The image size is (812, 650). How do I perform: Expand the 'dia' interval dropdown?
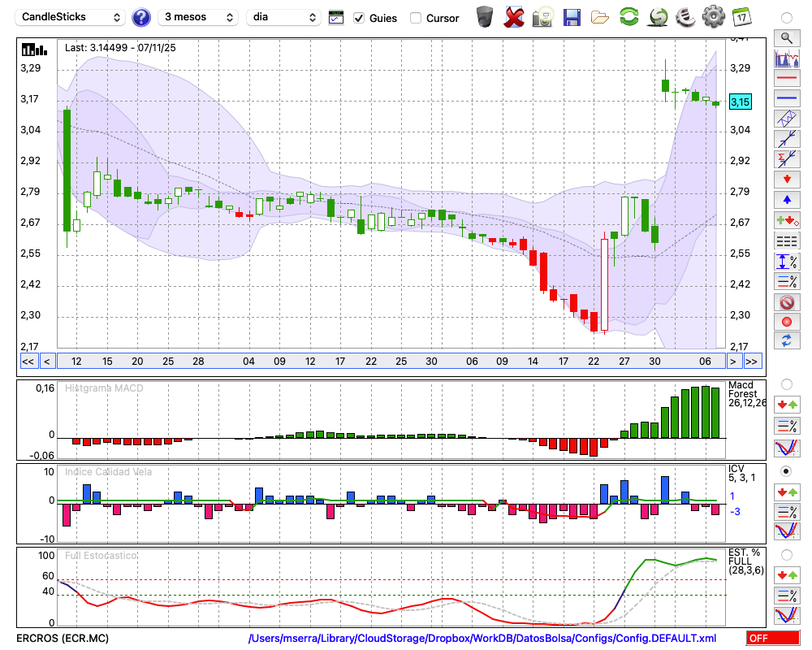click(283, 17)
